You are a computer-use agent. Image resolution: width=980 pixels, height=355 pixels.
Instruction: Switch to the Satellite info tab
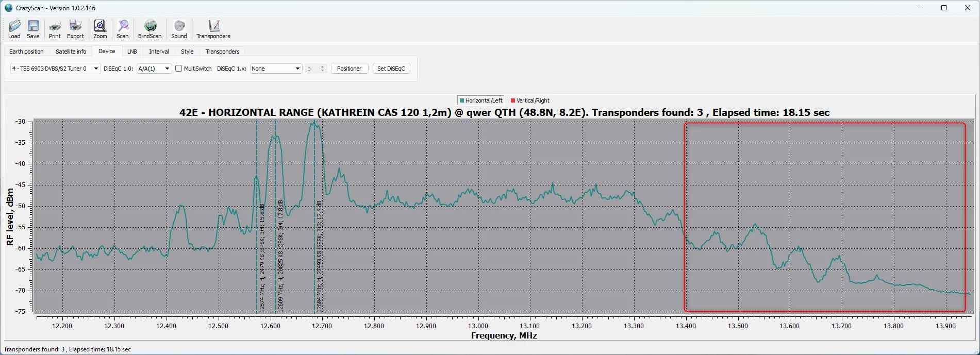click(71, 52)
